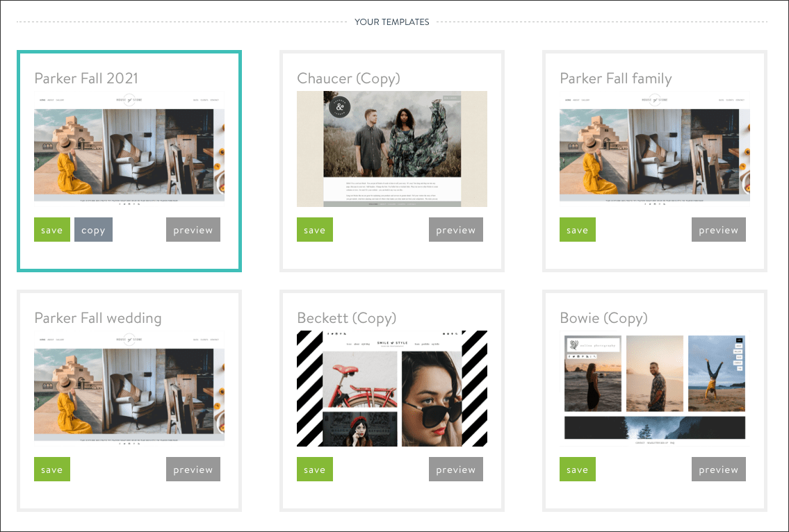The height and width of the screenshot is (532, 789).
Task: Save the Parker Fall 2021 template
Action: (51, 229)
